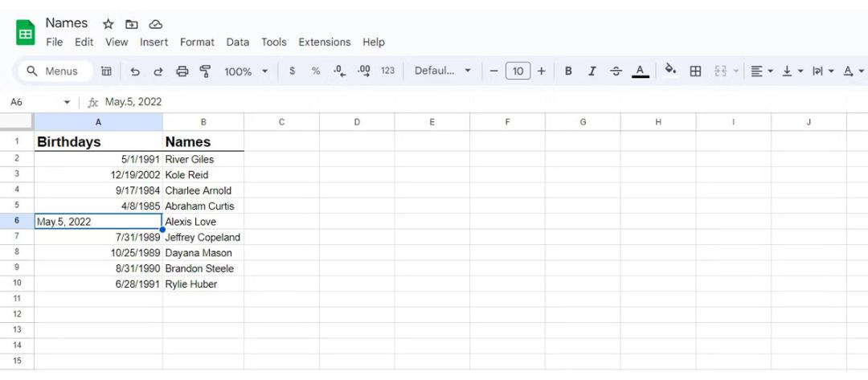
Task: Increase font size with plus button
Action: tap(542, 71)
